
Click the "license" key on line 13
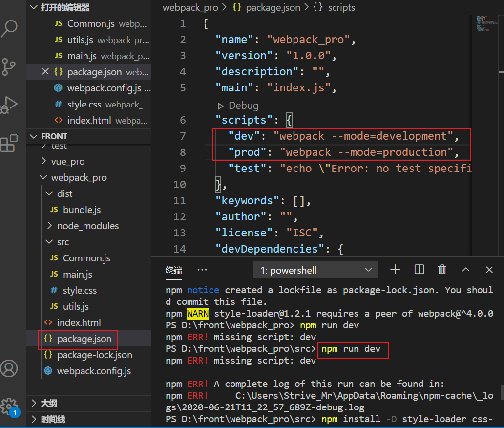pyautogui.click(x=244, y=233)
